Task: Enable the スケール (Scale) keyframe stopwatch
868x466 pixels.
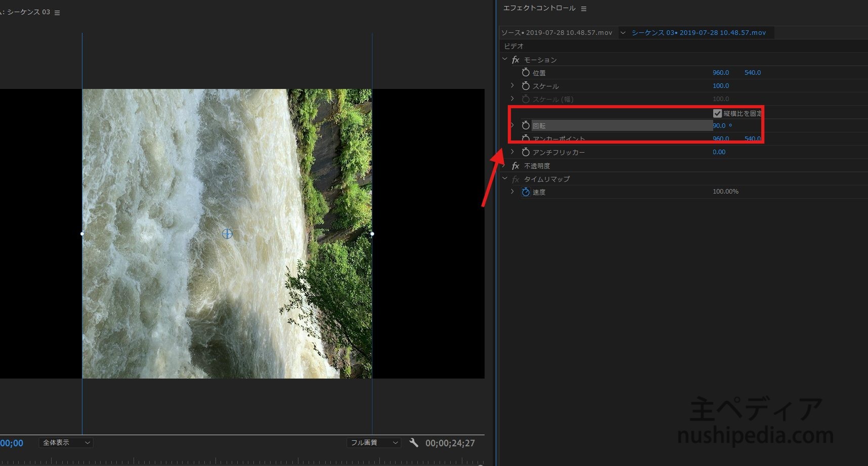Action: tap(526, 86)
